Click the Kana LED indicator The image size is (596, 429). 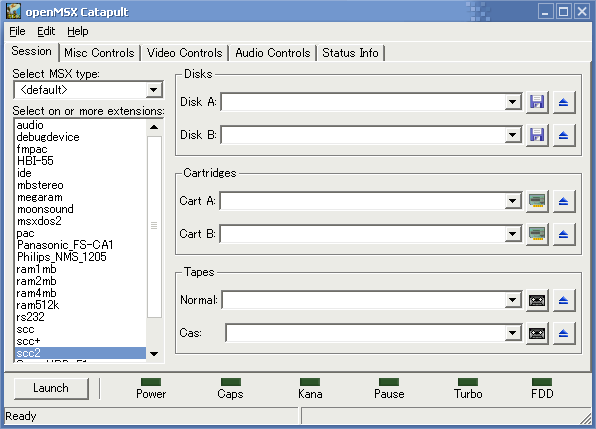click(310, 382)
